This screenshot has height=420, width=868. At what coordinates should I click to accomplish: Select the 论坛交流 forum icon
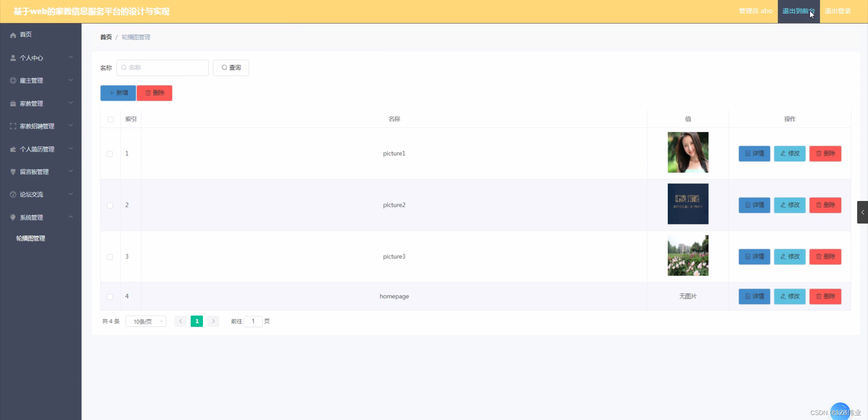[x=12, y=194]
